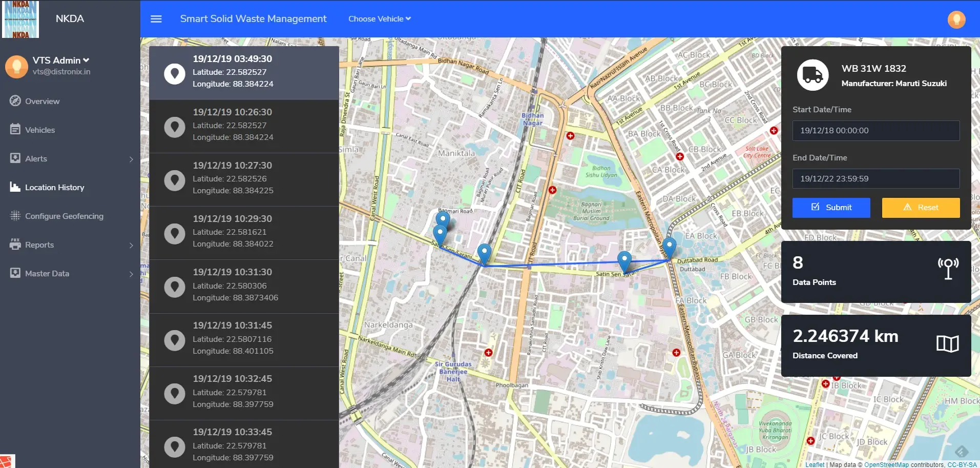Select the Overview sidebar icon
The image size is (980, 468).
pos(15,101)
